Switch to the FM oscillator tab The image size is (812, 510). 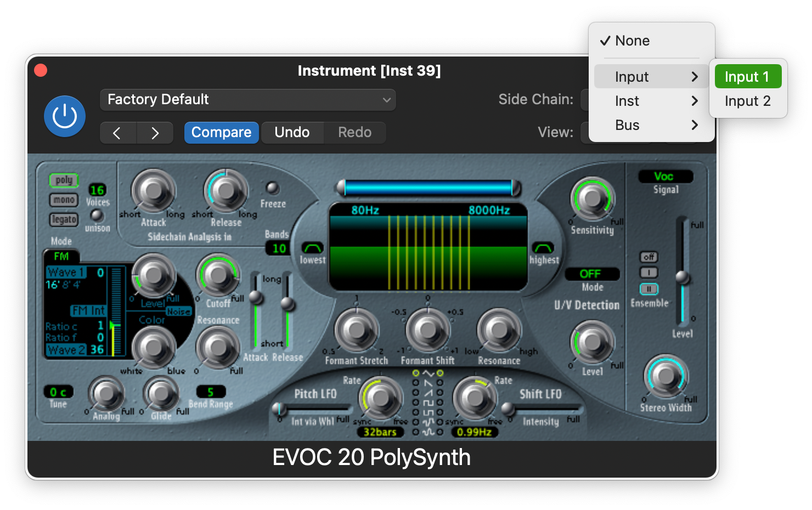pos(61,256)
